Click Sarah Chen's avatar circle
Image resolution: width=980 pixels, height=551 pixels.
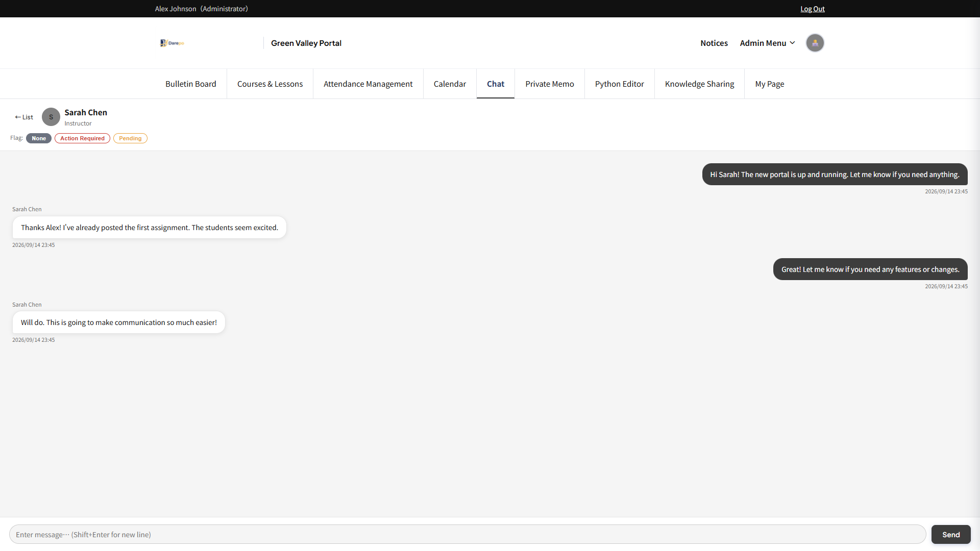click(x=51, y=117)
